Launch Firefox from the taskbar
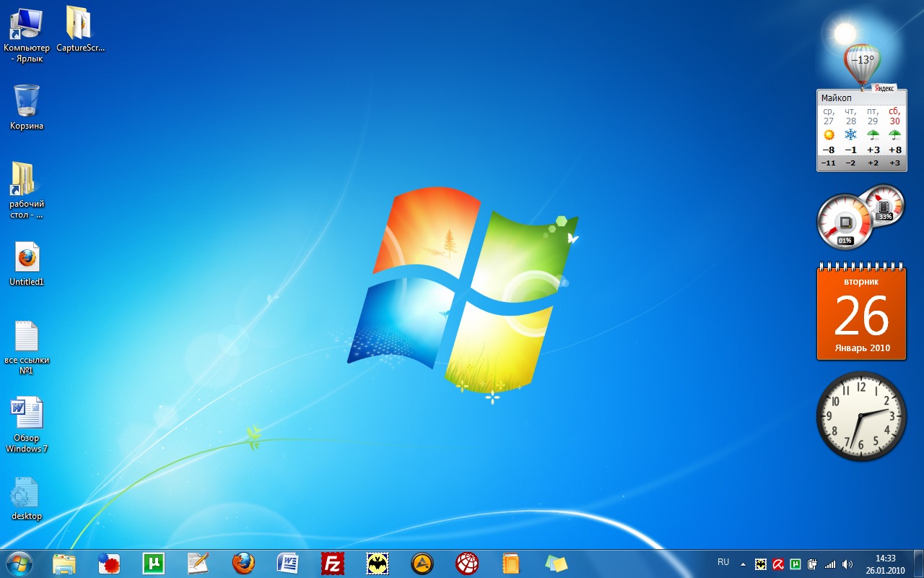This screenshot has width=924, height=578. pyautogui.click(x=243, y=564)
